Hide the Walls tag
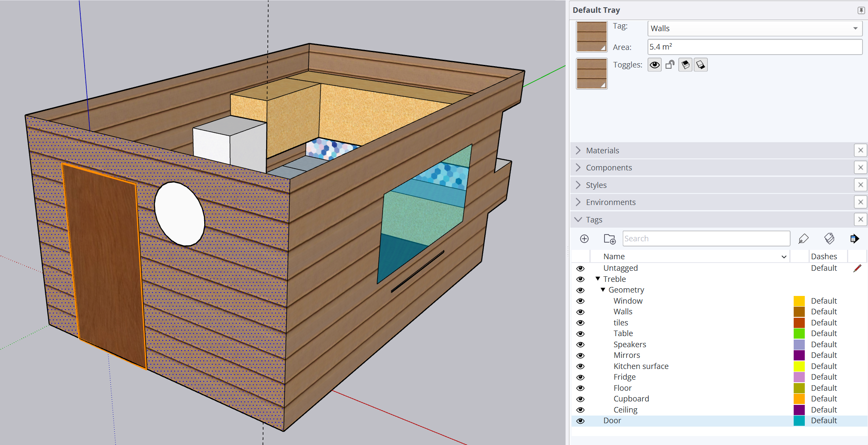 [x=580, y=312]
